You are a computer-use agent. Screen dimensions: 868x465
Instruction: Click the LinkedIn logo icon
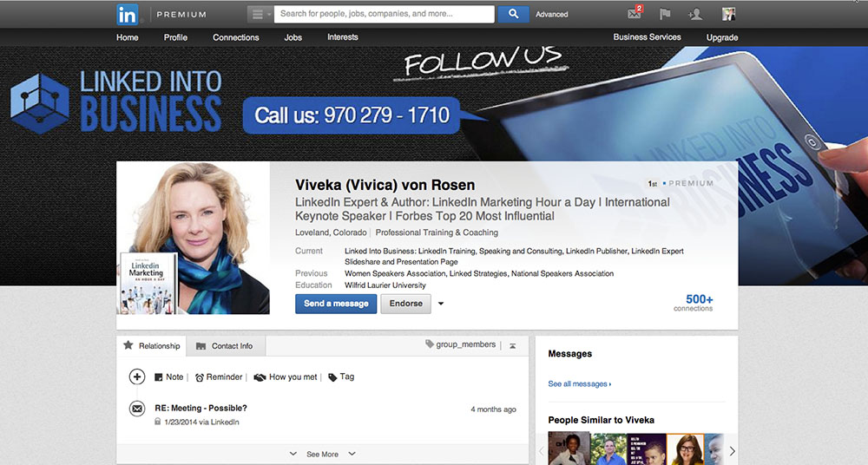point(128,15)
